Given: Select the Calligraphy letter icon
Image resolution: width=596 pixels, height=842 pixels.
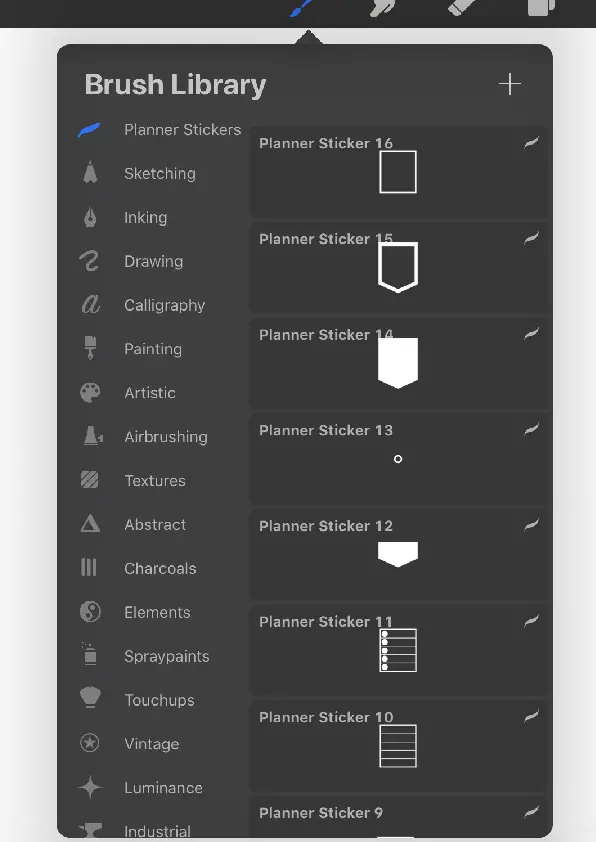Looking at the screenshot, I should 91,304.
